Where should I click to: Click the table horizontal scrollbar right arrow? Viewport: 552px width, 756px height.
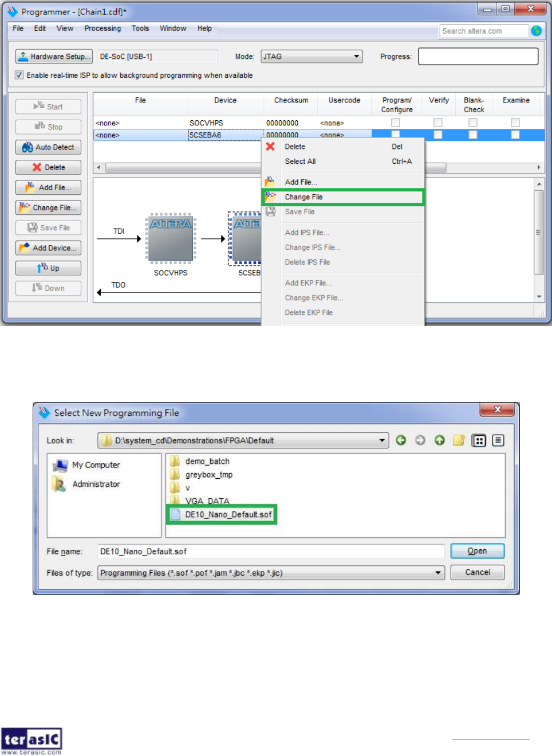click(x=538, y=168)
